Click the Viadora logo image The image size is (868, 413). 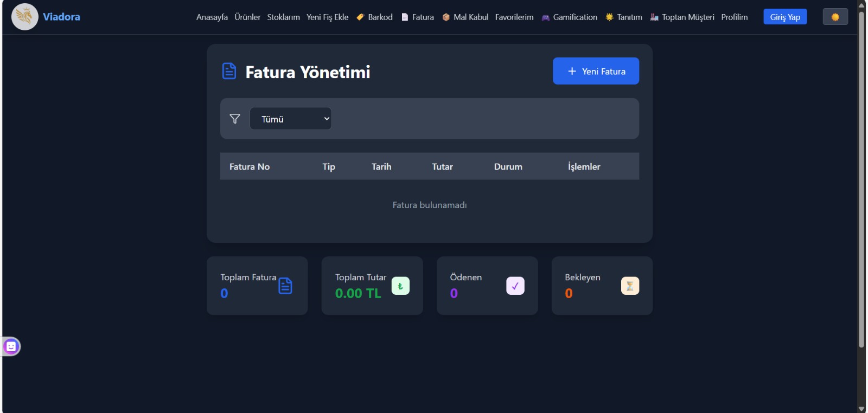click(x=24, y=17)
